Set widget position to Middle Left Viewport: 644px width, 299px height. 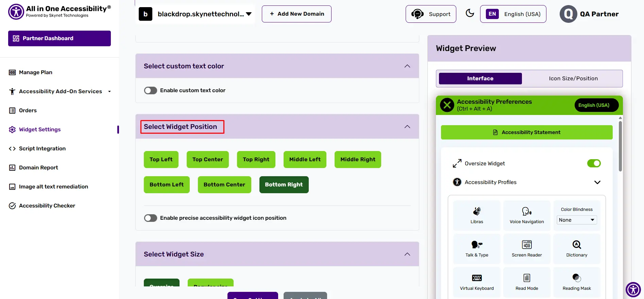coord(305,160)
